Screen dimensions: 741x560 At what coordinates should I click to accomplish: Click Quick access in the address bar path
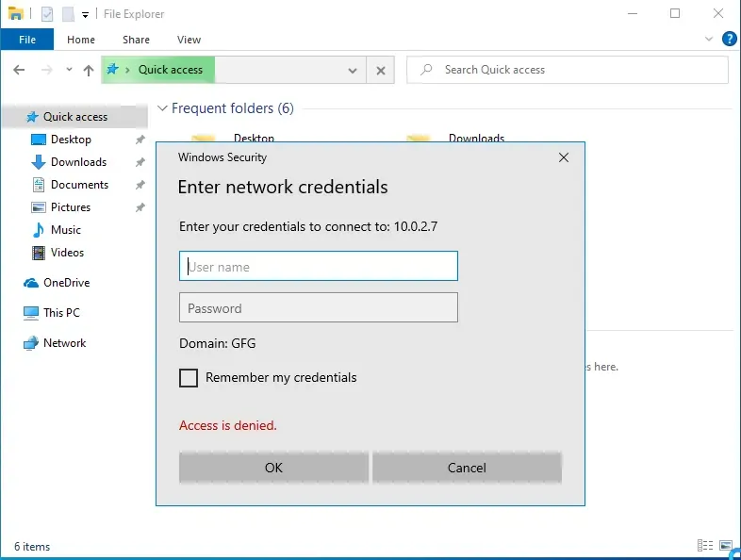[170, 70]
